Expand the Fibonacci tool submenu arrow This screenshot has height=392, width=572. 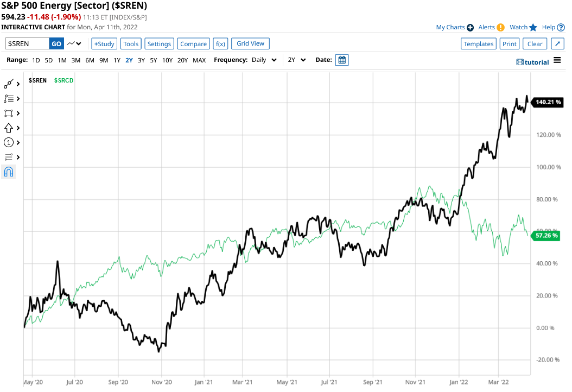click(x=18, y=99)
